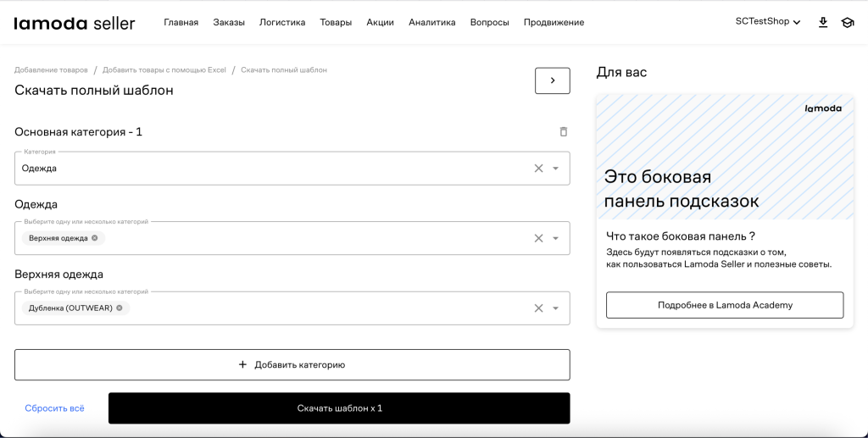This screenshot has height=438, width=868.
Task: Expand the Категория dropdown arrow
Action: coord(556,169)
